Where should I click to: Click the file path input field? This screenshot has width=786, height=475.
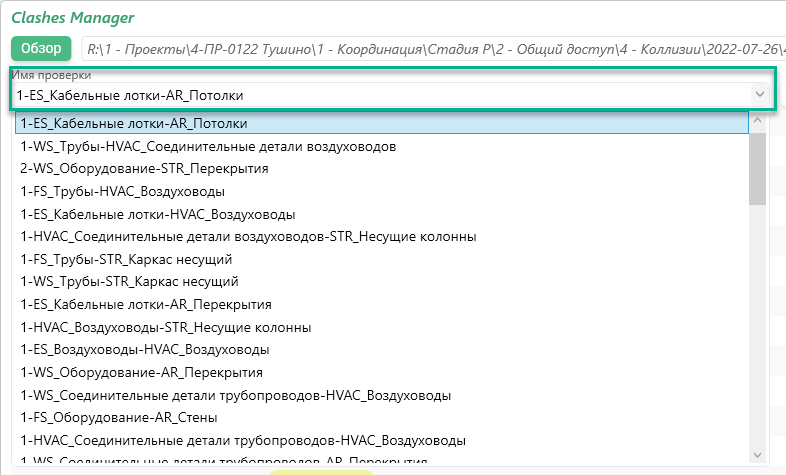[x=433, y=49]
